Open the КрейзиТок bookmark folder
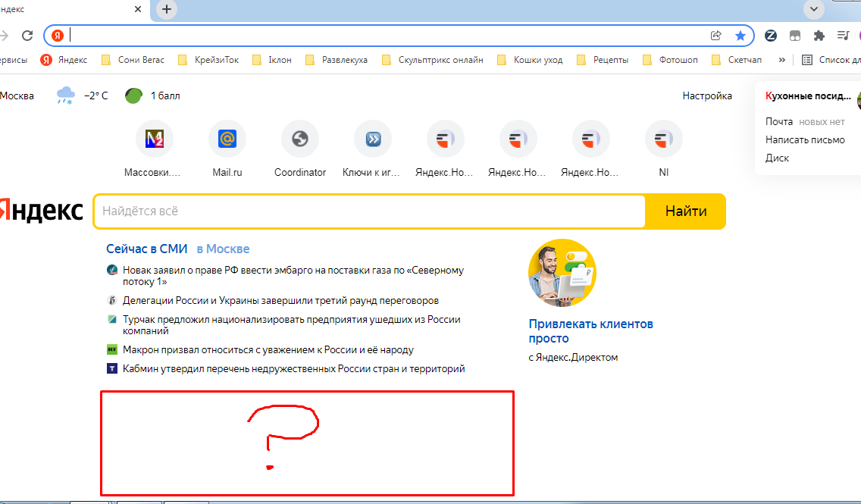 (x=208, y=60)
